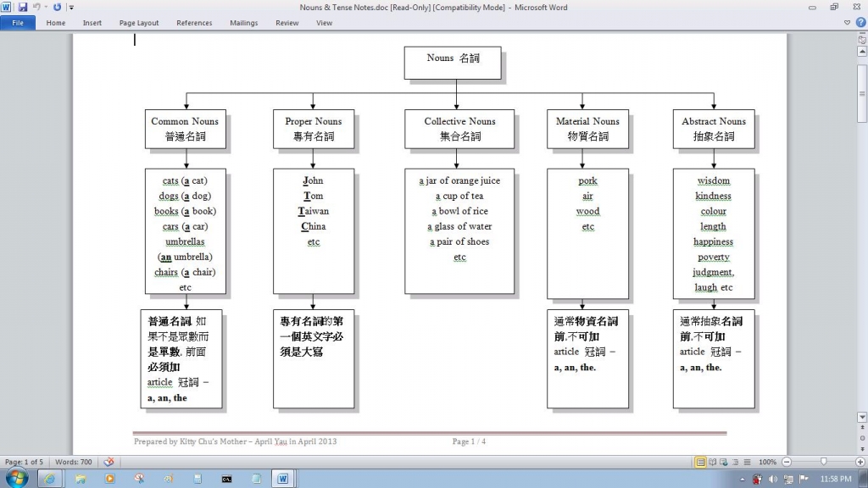Image resolution: width=868 pixels, height=488 pixels.
Task: Toggle the Print Layout view button
Action: pyautogui.click(x=701, y=462)
